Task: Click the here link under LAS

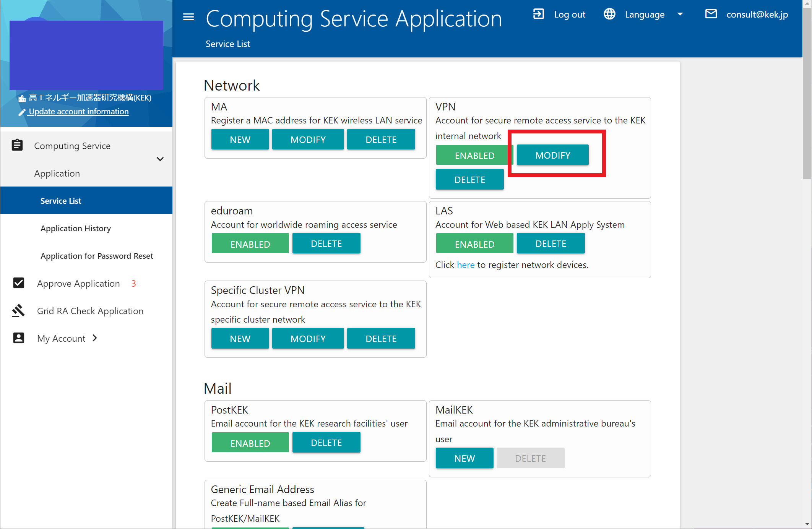Action: click(x=466, y=264)
